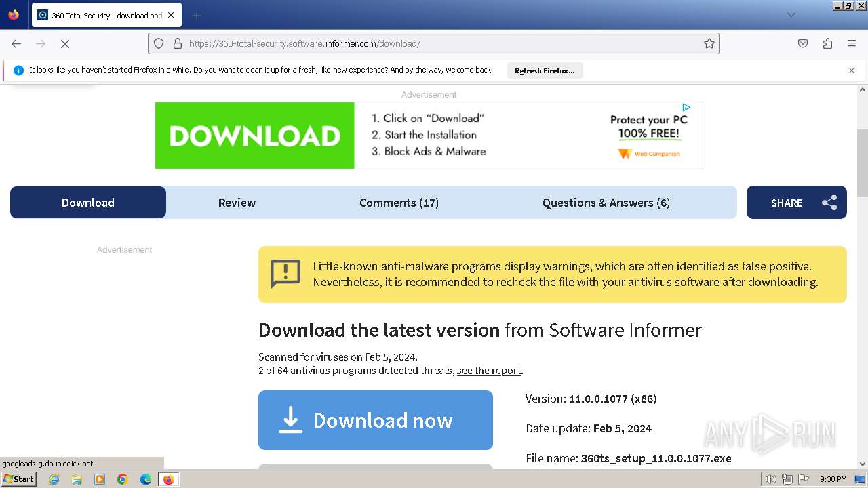
Task: Launch Google Chrome from taskbar
Action: click(123, 479)
